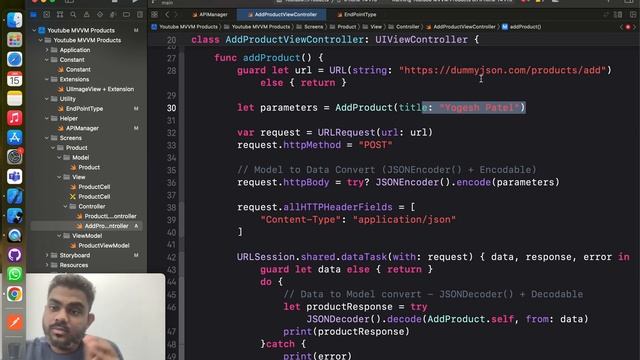Click print(productResponse) statement
This screenshot has height=360, width=640.
[x=346, y=331]
